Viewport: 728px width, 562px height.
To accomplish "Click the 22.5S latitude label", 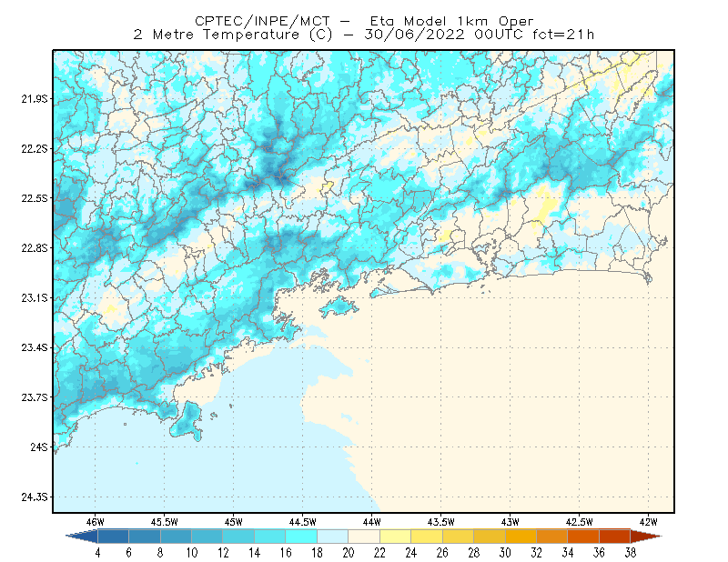I will [x=35, y=198].
